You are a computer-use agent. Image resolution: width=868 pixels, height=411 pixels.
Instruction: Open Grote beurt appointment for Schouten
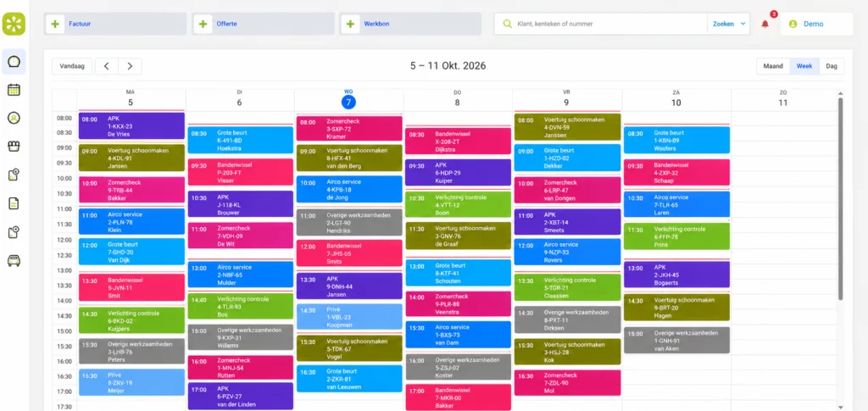point(459,273)
